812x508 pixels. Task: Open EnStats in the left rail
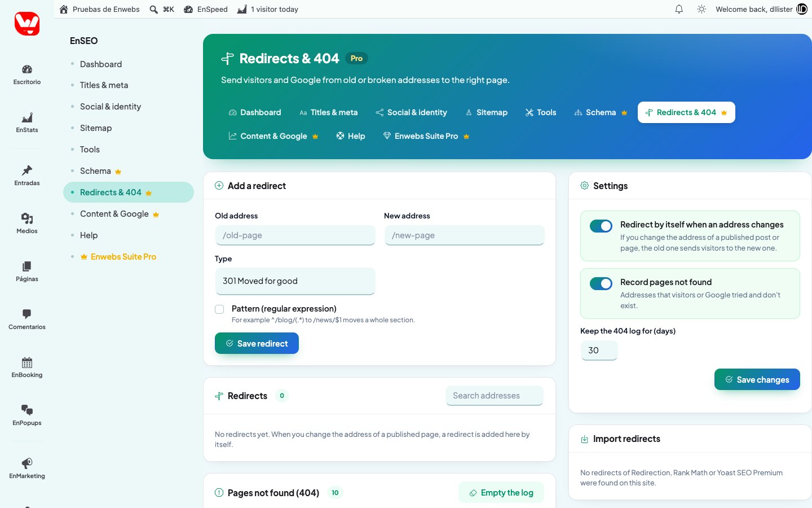pos(27,122)
